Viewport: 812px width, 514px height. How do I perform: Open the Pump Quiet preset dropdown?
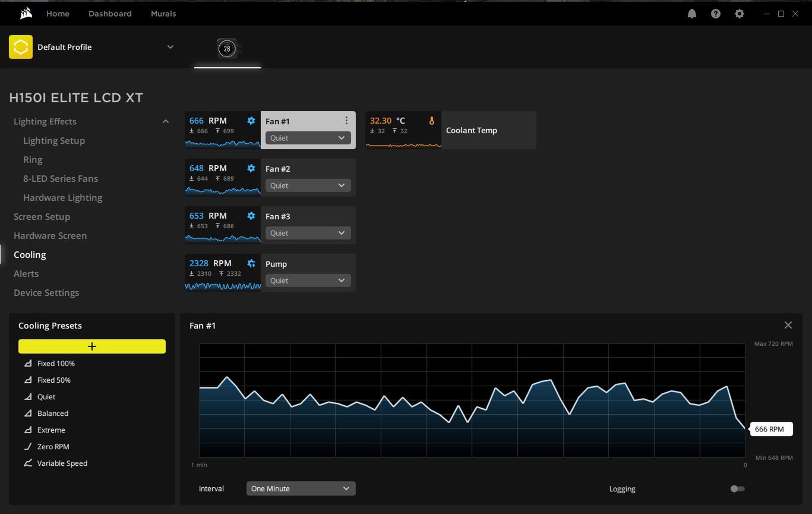[308, 280]
